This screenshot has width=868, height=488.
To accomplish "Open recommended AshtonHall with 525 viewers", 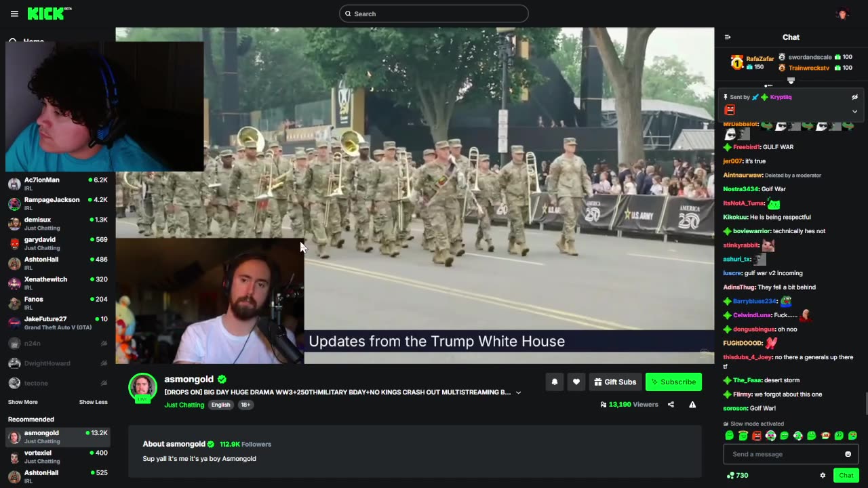I will pyautogui.click(x=58, y=476).
